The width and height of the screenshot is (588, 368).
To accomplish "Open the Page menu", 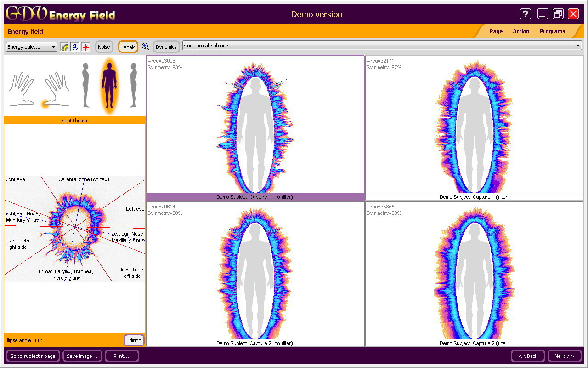I will coord(496,31).
